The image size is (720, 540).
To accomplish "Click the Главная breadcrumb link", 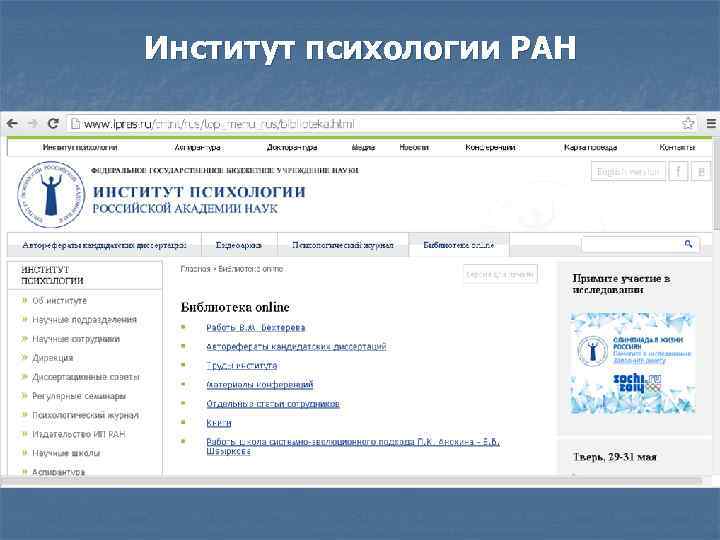I will pyautogui.click(x=195, y=269).
